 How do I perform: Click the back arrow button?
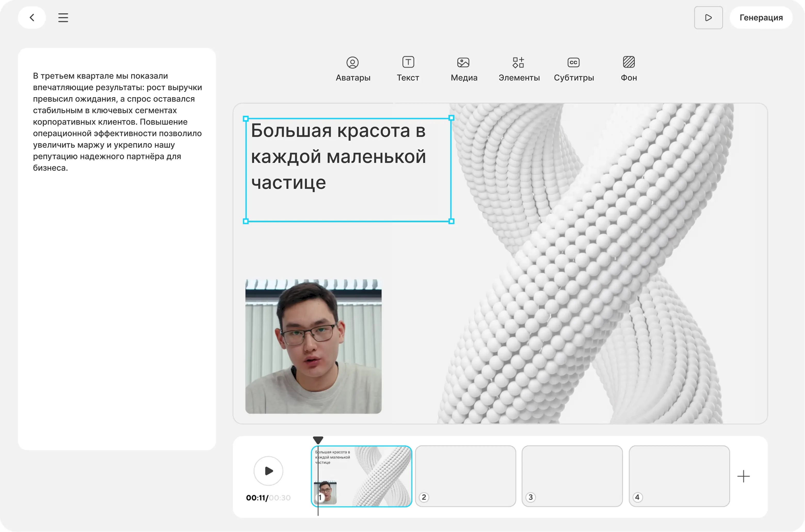(32, 18)
